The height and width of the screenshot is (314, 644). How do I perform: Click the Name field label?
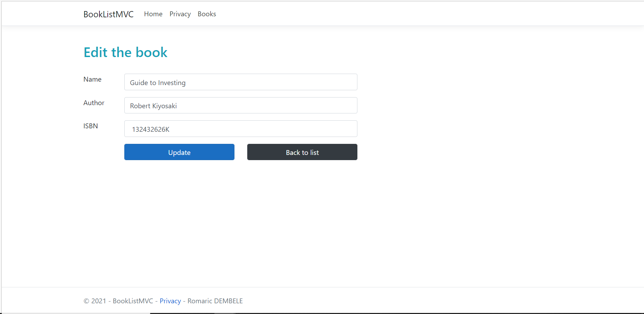tap(92, 79)
